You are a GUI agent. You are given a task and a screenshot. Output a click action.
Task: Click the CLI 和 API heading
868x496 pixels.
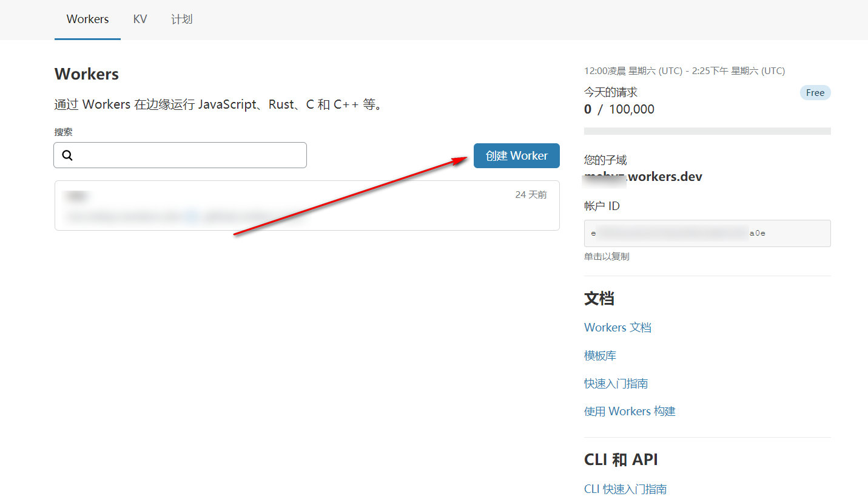point(621,460)
